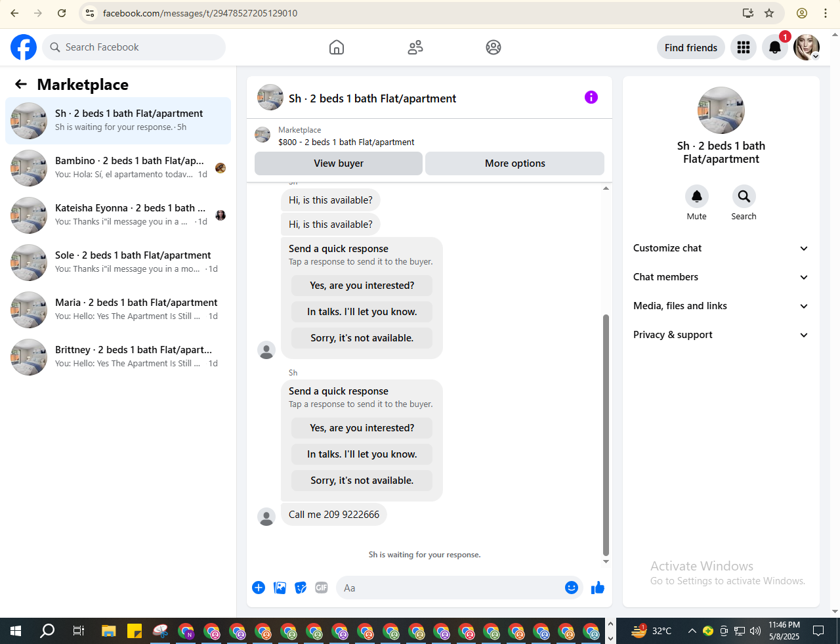Open the taskbar clock showing 11:46 PM

click(784, 632)
